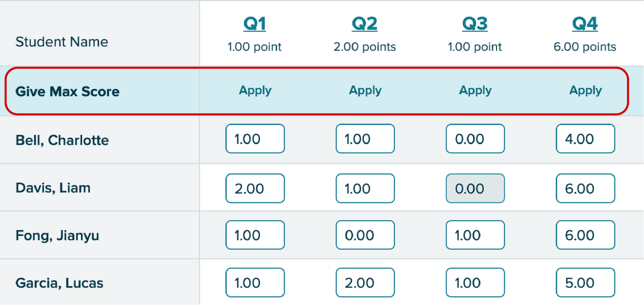Apply max score for Q4
Viewport: 644px width, 305px height.
tap(586, 91)
